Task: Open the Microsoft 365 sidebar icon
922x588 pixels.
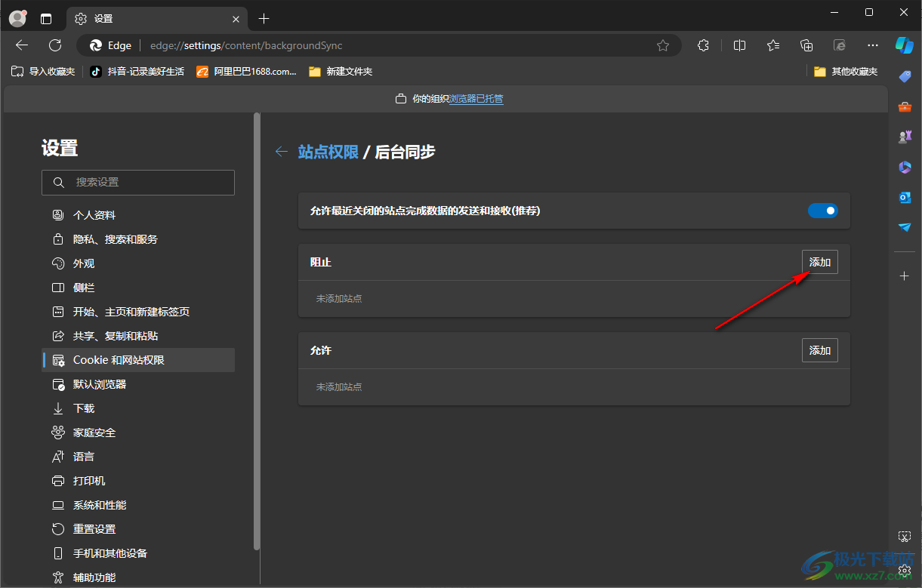Action: [x=905, y=167]
